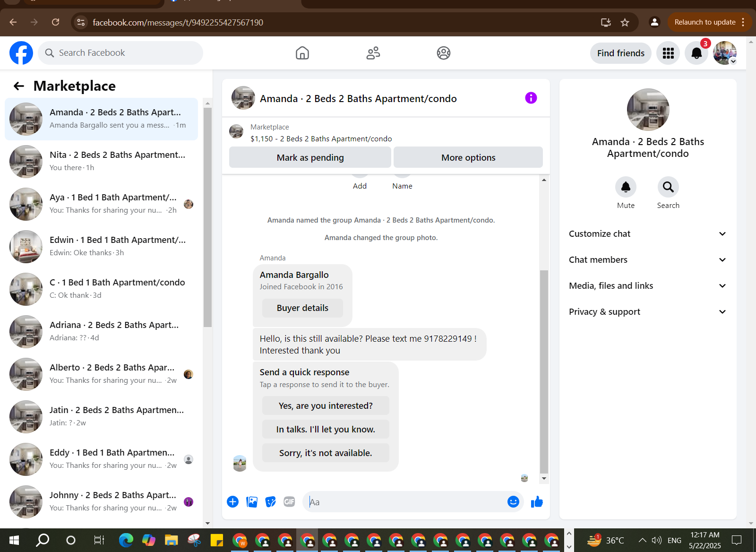Send 'In talks. I'll let you know.' response

[326, 430]
